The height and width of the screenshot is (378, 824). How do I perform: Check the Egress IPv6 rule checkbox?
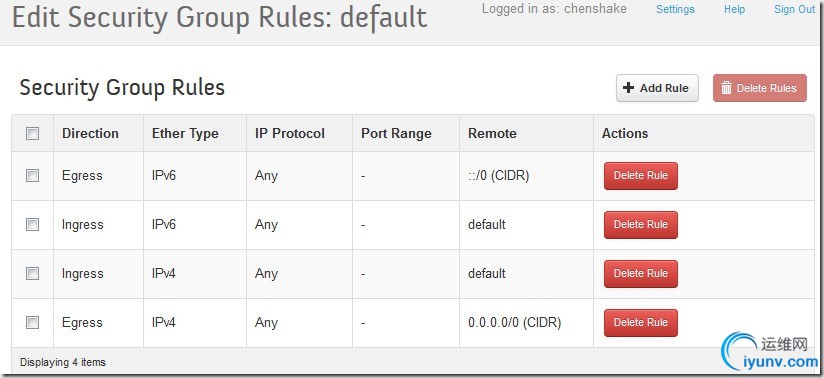pyautogui.click(x=33, y=176)
